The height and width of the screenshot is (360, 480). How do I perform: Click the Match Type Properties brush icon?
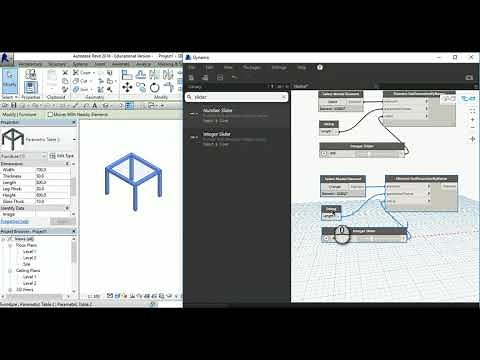pos(65,89)
